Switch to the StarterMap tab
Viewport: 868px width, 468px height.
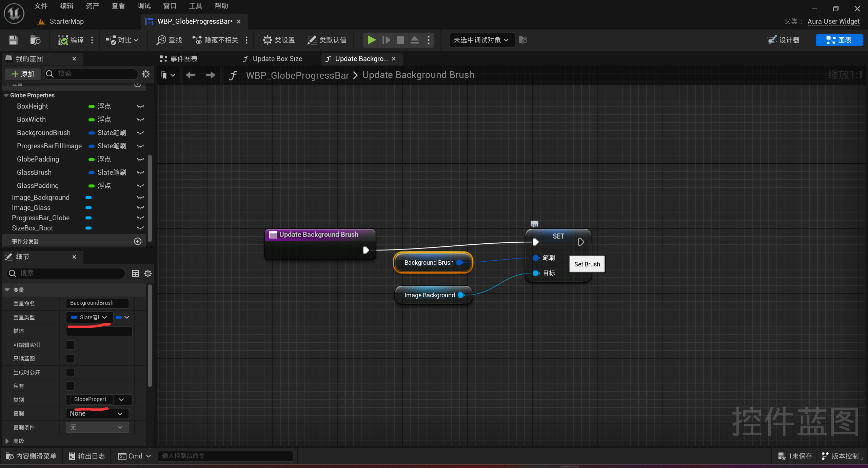[61, 21]
